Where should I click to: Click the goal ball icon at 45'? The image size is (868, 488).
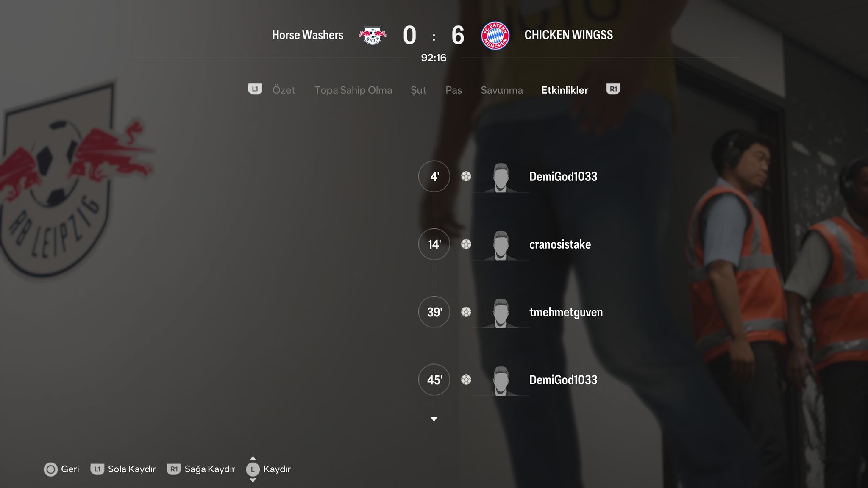coord(466,380)
